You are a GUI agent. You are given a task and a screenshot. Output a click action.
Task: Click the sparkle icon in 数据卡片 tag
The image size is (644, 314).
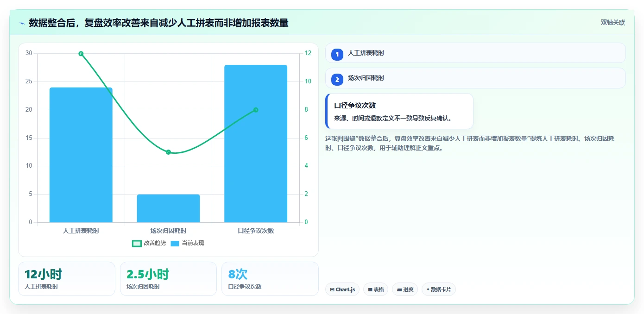pos(428,289)
